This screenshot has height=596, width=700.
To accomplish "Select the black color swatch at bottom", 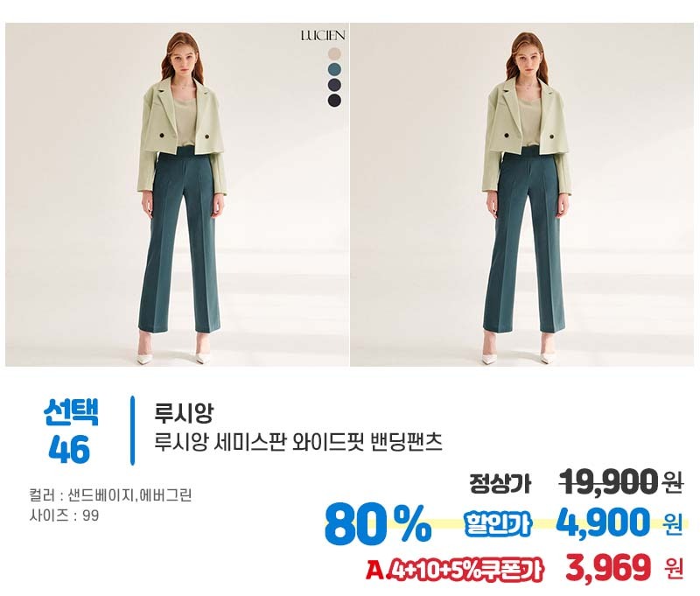I will (x=334, y=101).
